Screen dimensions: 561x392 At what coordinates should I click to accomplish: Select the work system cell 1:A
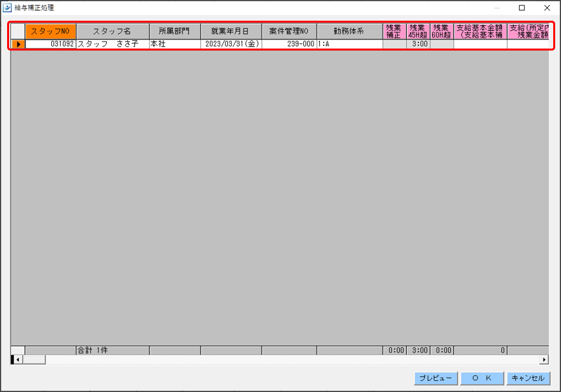[x=349, y=44]
